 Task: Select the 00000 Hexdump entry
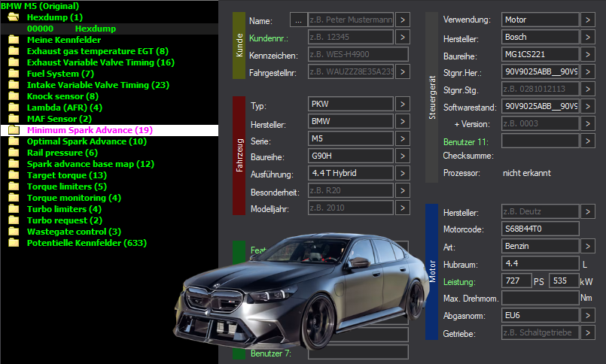(109, 29)
